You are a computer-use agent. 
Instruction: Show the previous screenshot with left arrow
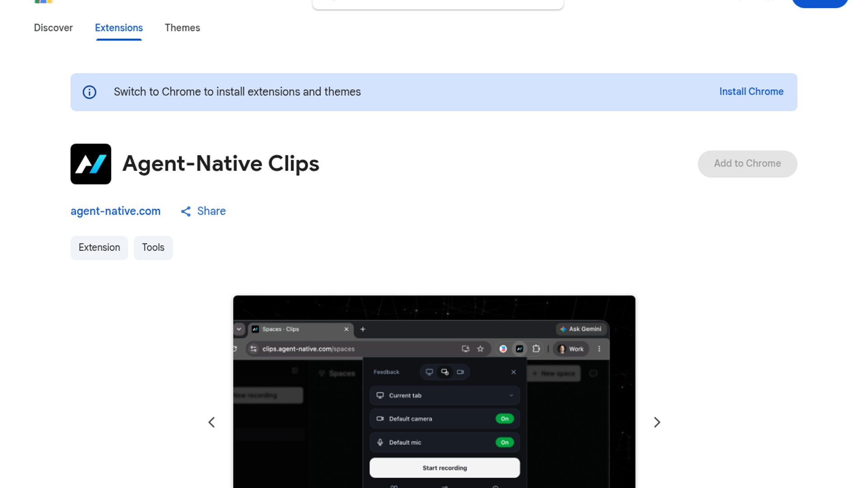[x=211, y=422]
